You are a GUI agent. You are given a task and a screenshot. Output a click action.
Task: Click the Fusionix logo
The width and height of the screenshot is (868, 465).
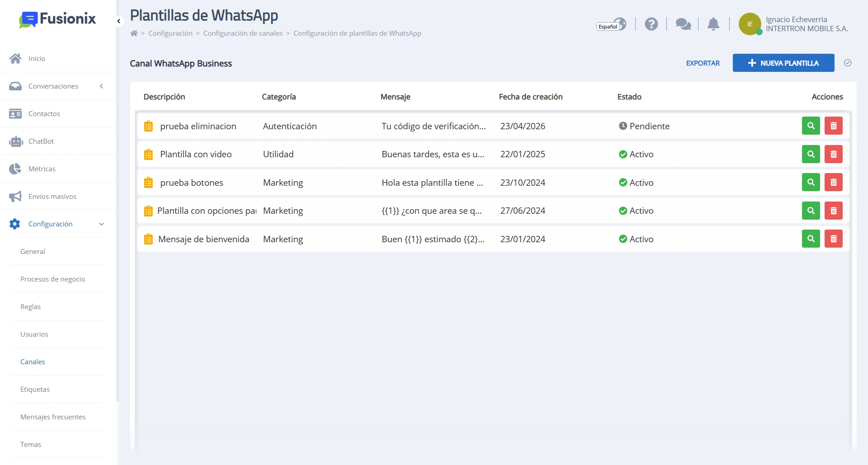(x=57, y=19)
